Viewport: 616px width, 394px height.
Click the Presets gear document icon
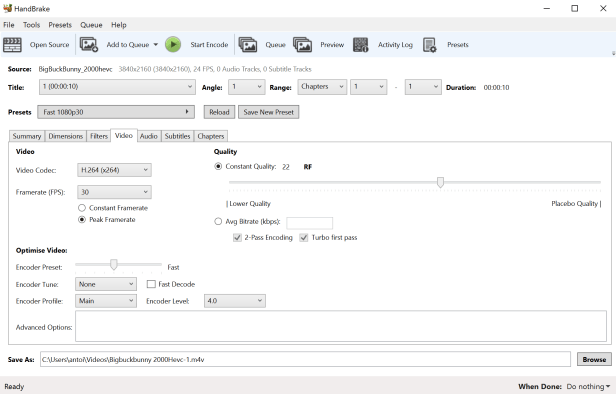430,45
